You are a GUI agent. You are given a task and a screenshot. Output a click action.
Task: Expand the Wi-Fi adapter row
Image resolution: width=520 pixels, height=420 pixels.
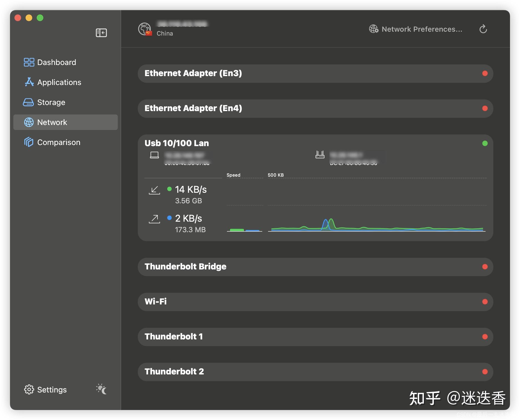click(315, 302)
